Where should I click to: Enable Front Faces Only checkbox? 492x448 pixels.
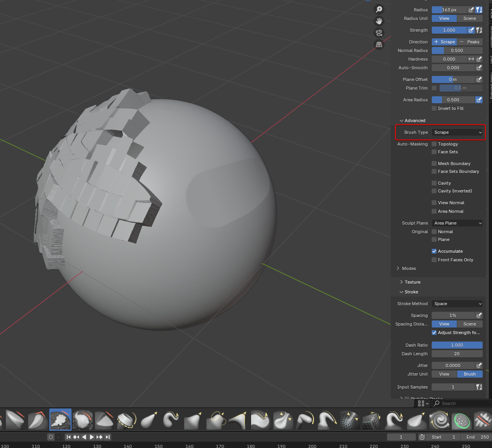tap(434, 260)
